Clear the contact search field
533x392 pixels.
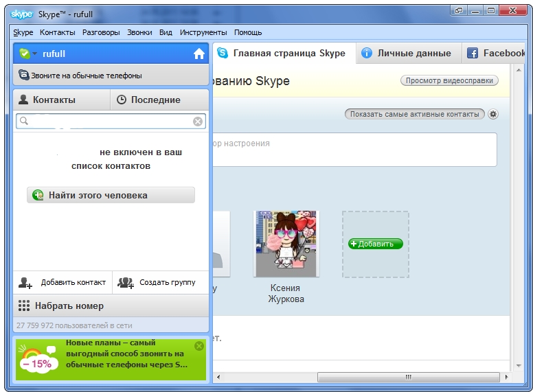click(x=198, y=122)
